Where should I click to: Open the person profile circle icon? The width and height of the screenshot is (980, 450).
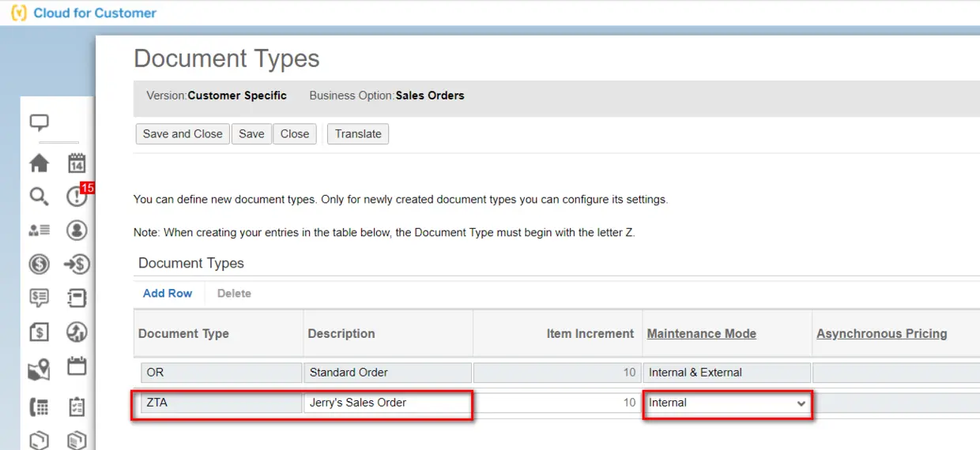coord(77,230)
